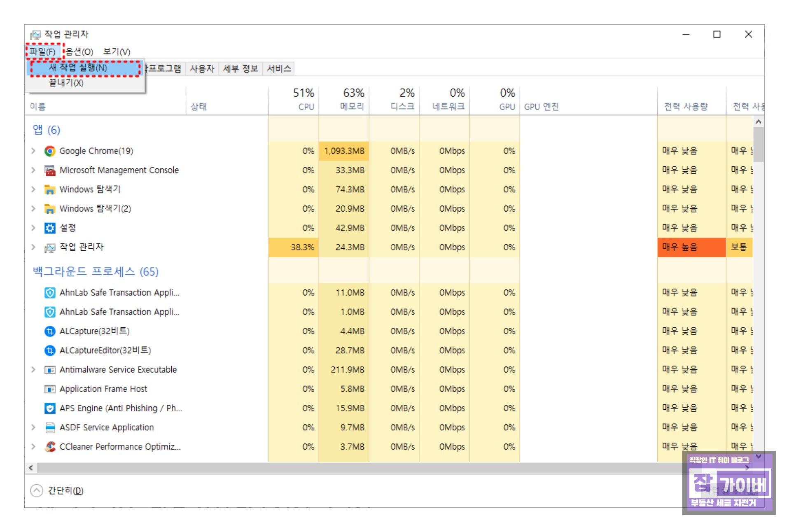Click the 211.9MB Antimalware memory cell
This screenshot has height=532, width=789.
click(344, 370)
